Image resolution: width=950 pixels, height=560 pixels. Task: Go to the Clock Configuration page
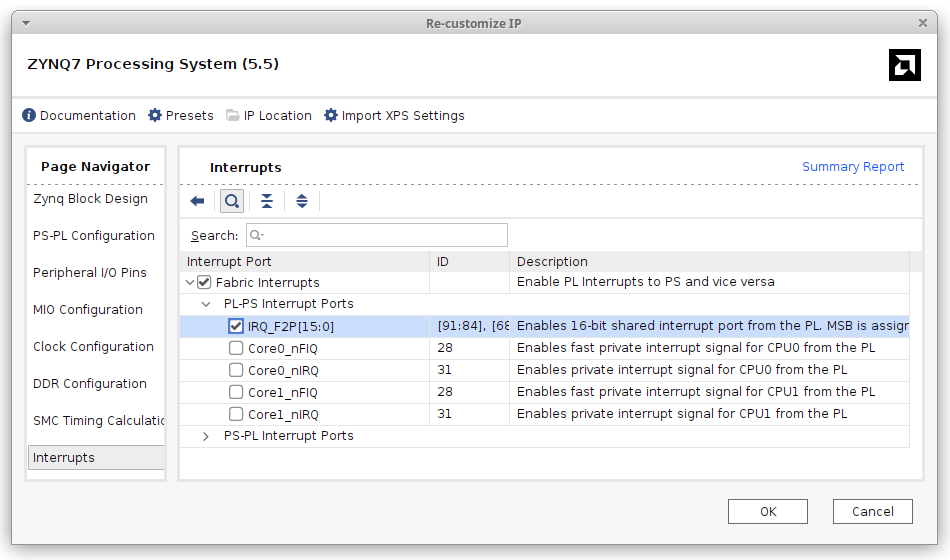click(93, 347)
